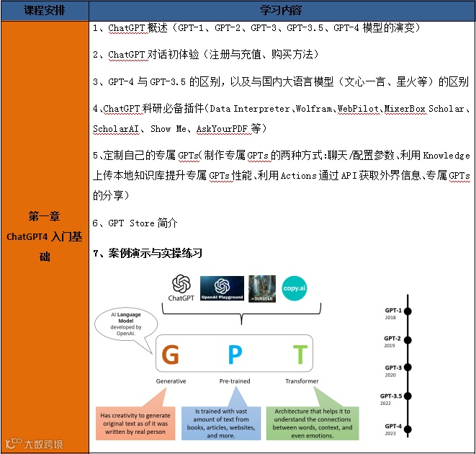Click the '课程安排' column header
Image resolution: width=476 pixels, height=454 pixels.
[45, 11]
